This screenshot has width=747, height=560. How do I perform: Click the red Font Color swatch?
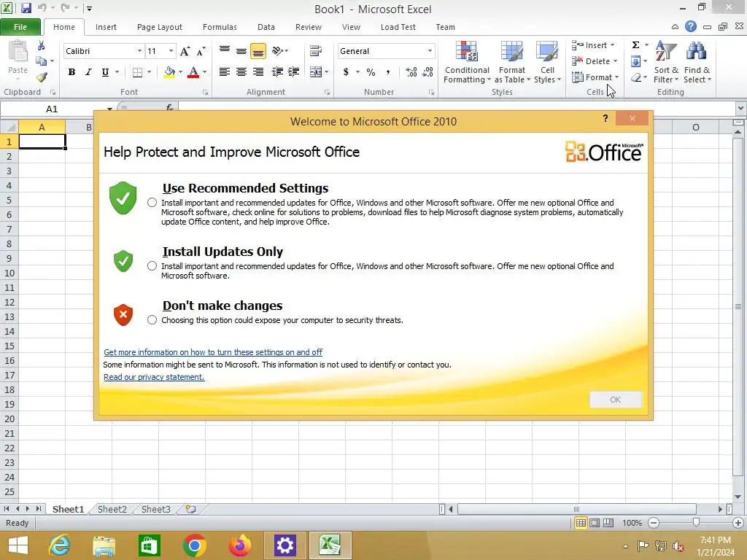coord(193,72)
